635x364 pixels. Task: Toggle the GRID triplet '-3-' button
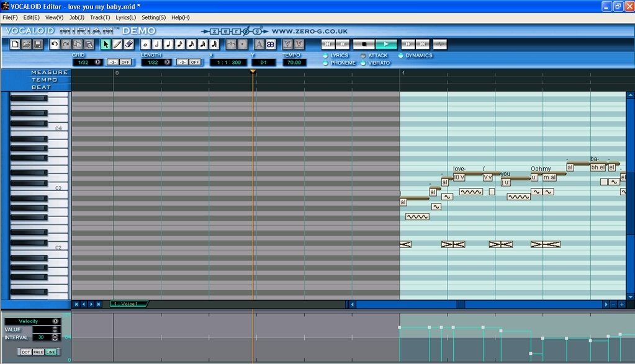113,62
